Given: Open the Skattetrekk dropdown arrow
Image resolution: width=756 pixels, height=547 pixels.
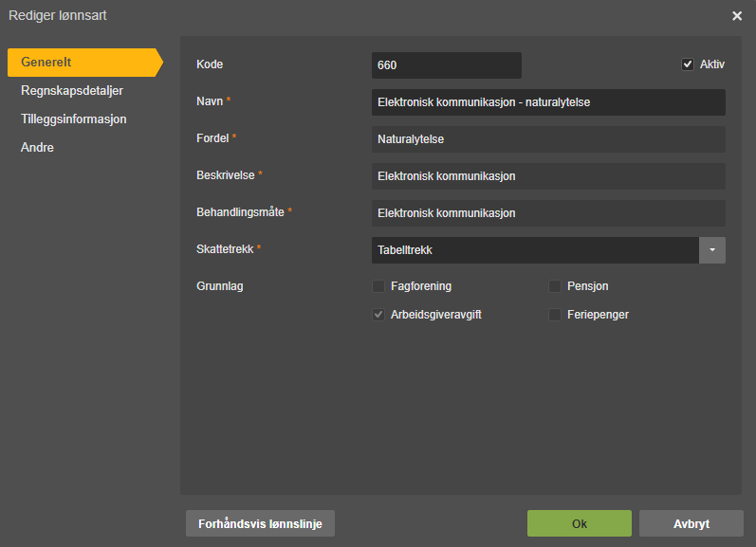Looking at the screenshot, I should point(712,250).
